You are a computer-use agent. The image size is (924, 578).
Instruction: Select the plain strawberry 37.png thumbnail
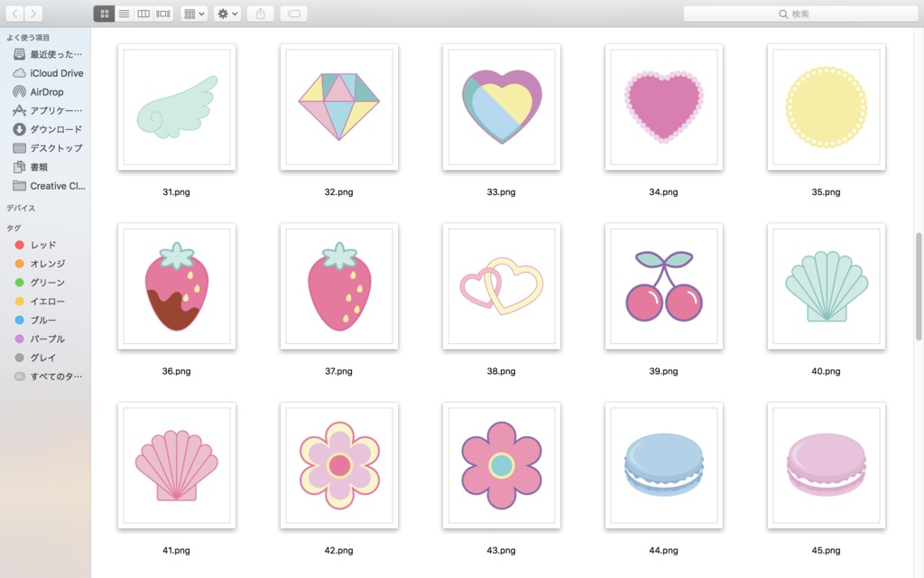pos(339,286)
